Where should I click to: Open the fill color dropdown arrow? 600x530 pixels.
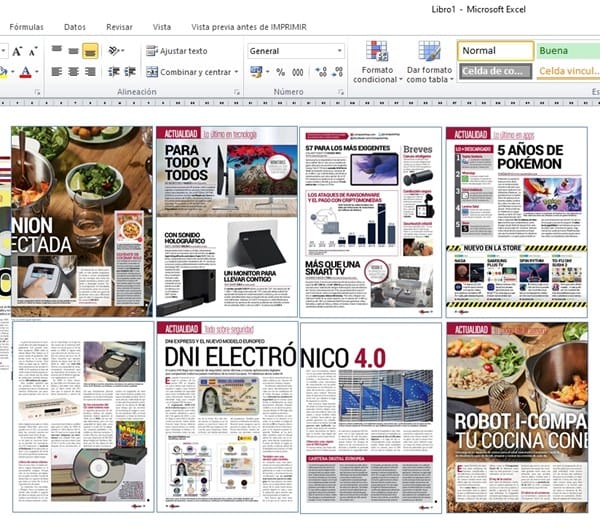click(x=13, y=72)
